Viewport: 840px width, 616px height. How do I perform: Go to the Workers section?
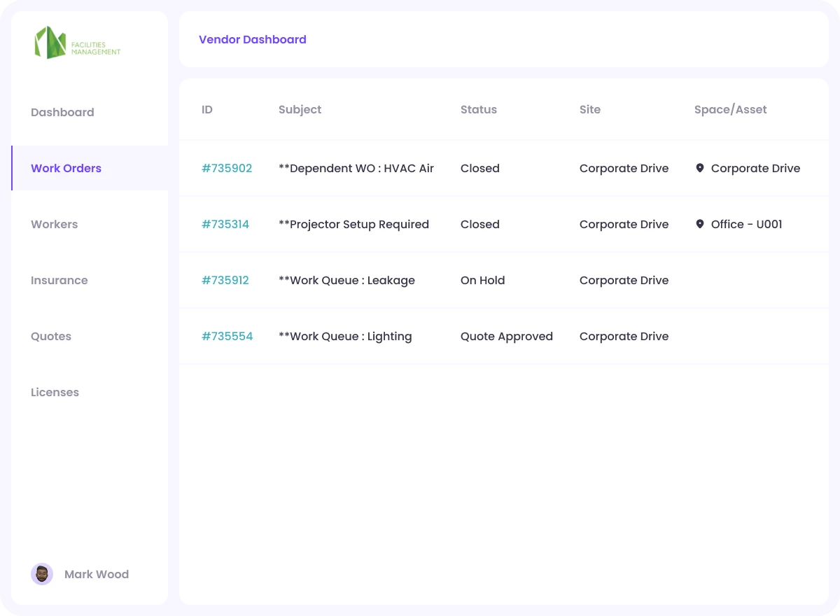point(54,224)
